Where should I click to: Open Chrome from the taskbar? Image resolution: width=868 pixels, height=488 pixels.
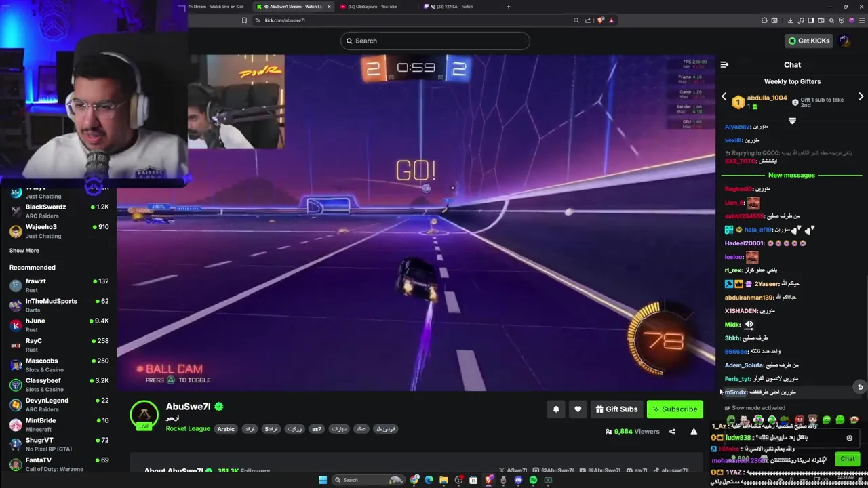[x=414, y=480]
